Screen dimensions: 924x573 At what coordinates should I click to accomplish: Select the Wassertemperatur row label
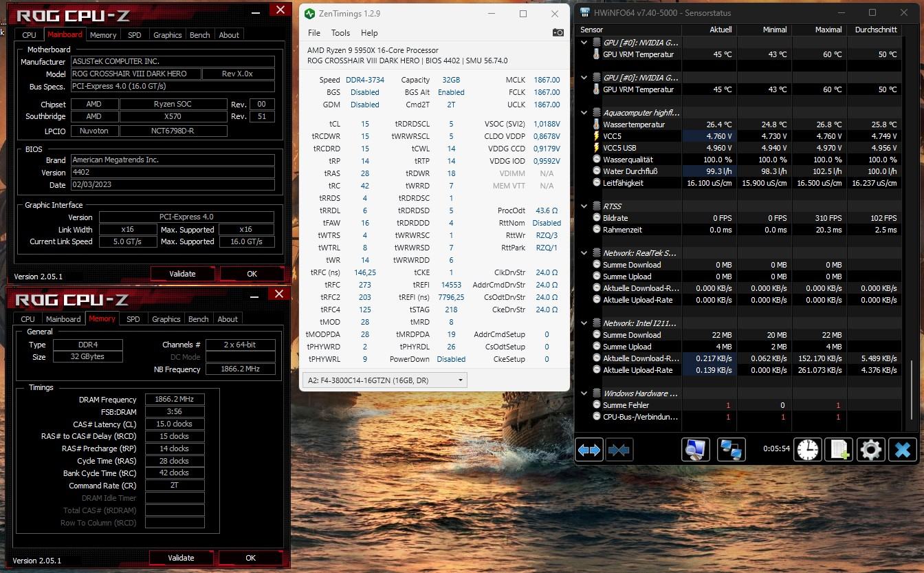634,125
